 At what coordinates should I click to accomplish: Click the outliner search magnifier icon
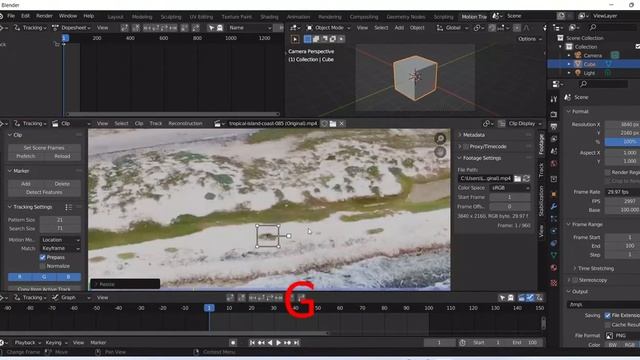coord(593,28)
